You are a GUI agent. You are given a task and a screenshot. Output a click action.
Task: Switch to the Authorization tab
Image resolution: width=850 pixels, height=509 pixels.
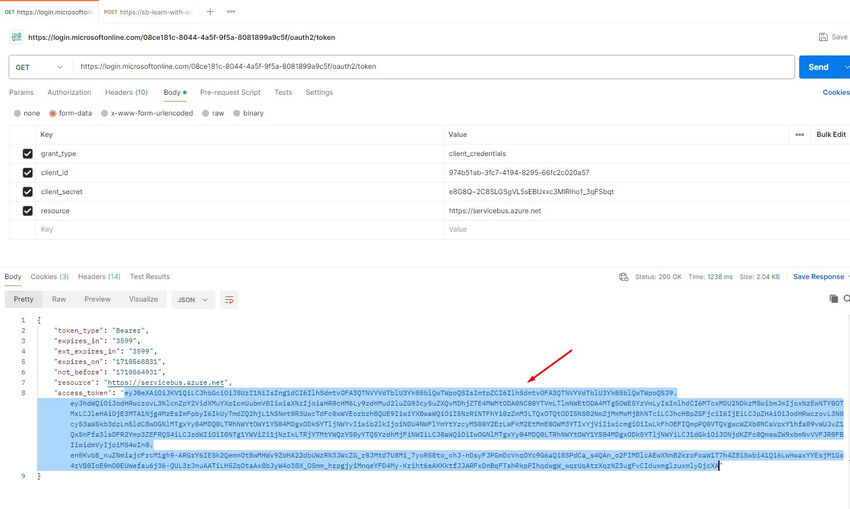[69, 92]
